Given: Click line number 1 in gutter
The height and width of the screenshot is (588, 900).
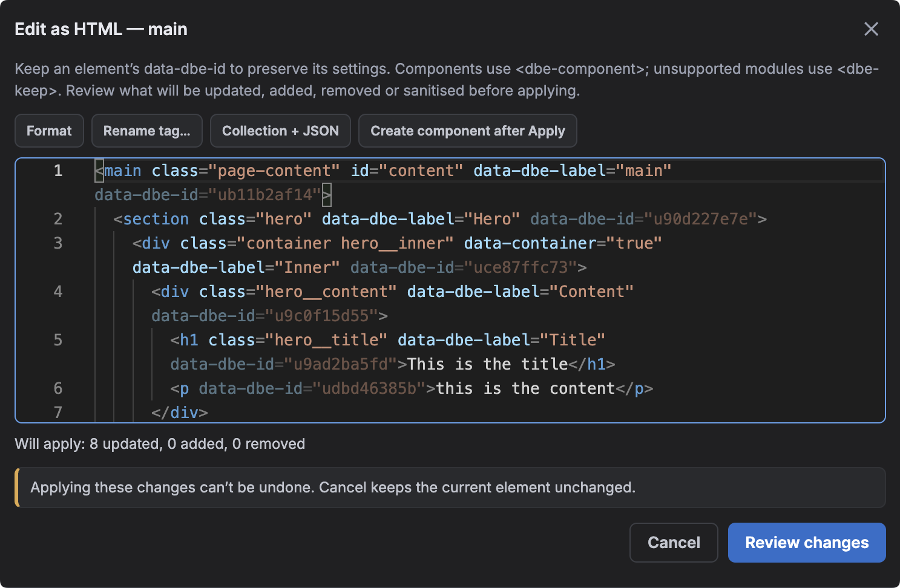Looking at the screenshot, I should click(x=58, y=171).
